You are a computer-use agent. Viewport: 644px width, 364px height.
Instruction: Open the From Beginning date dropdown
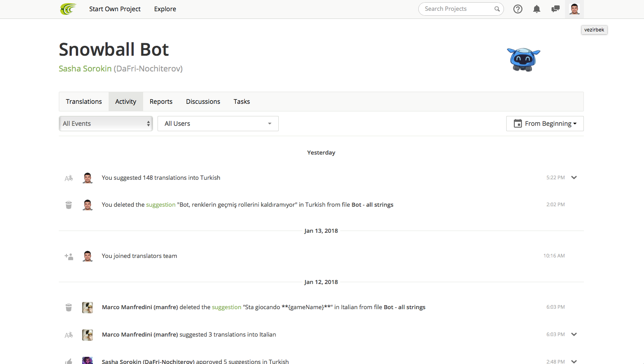545,124
